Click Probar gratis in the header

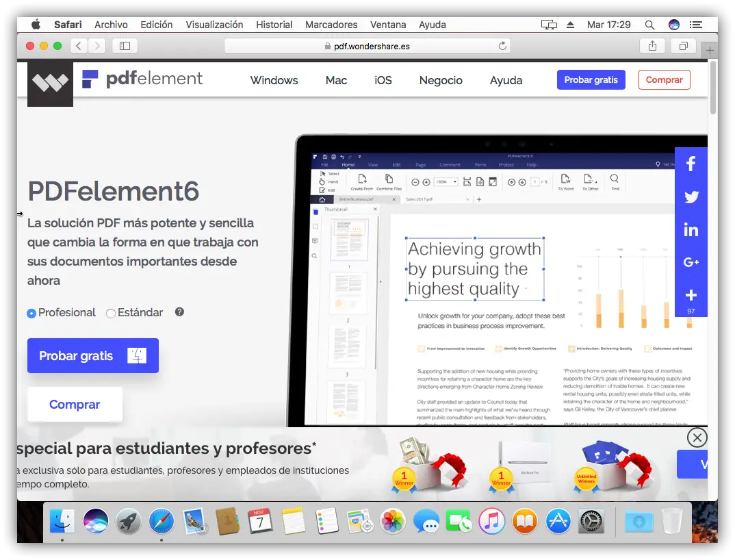591,79
